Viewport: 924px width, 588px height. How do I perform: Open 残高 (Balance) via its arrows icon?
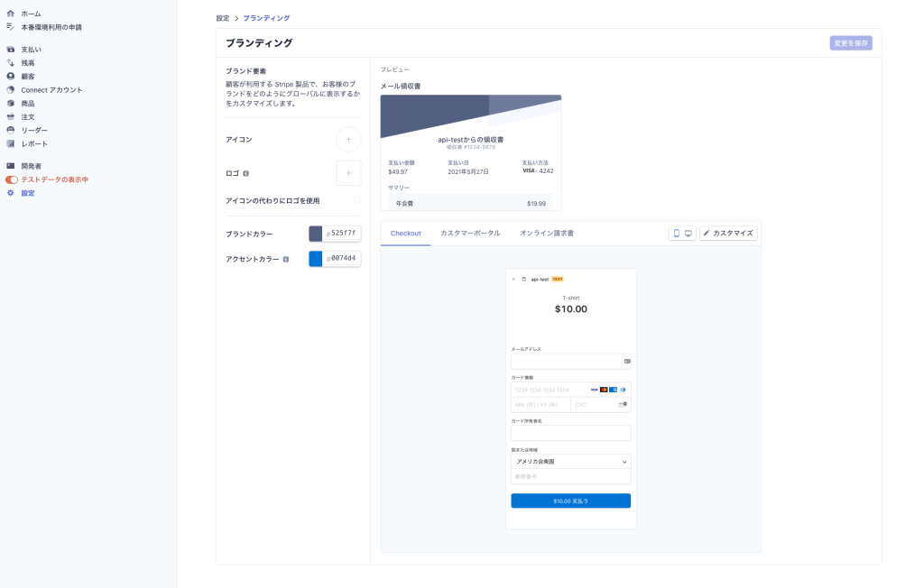(x=11, y=63)
